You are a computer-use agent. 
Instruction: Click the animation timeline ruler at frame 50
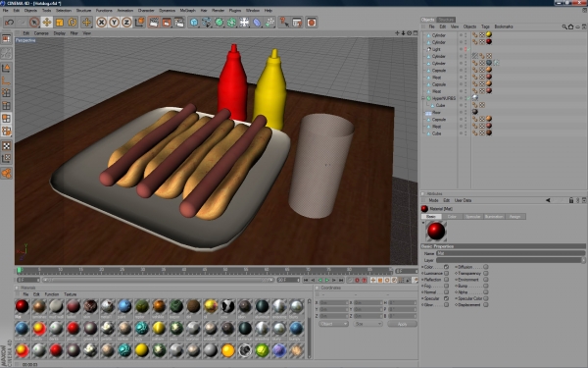[225, 270]
